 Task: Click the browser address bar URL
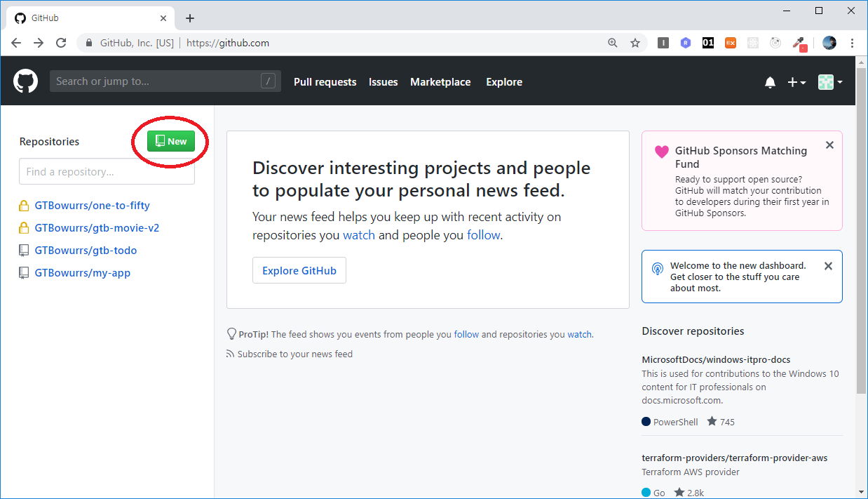pyautogui.click(x=228, y=43)
